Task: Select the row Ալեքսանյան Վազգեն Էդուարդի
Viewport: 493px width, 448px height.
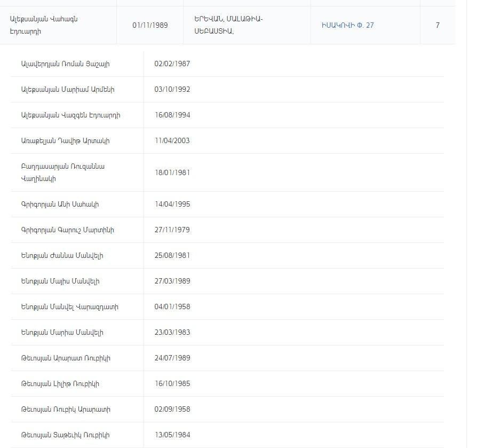Action: [x=227, y=115]
